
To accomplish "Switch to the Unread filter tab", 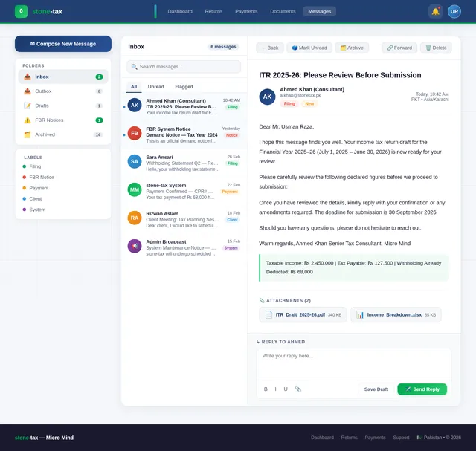I will [x=155, y=87].
